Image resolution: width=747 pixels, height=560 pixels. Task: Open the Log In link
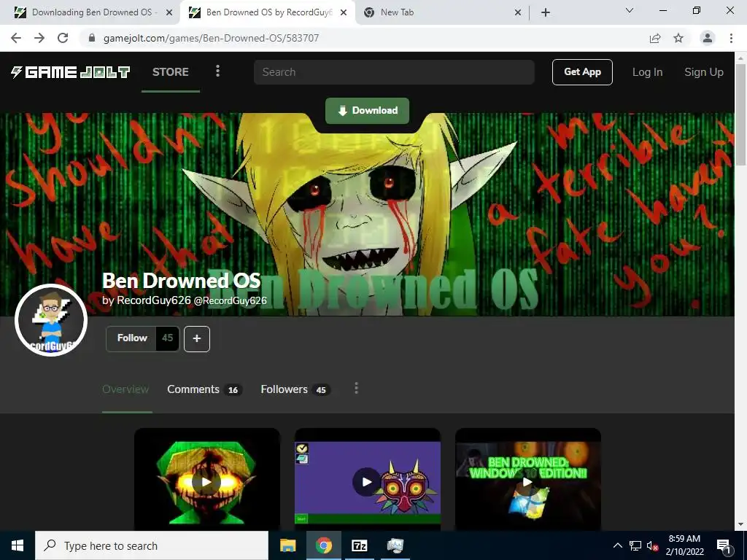click(647, 72)
